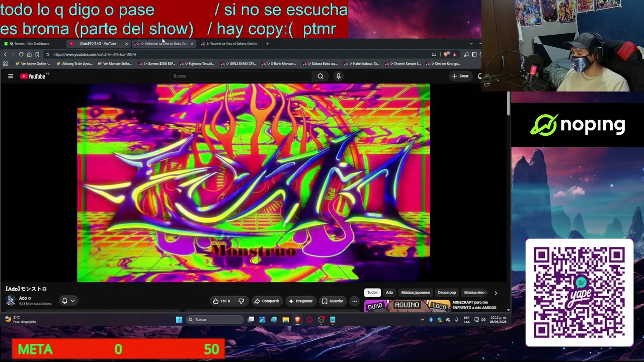Open the Compartir share dialog
This screenshot has height=362, width=644.
(x=267, y=301)
